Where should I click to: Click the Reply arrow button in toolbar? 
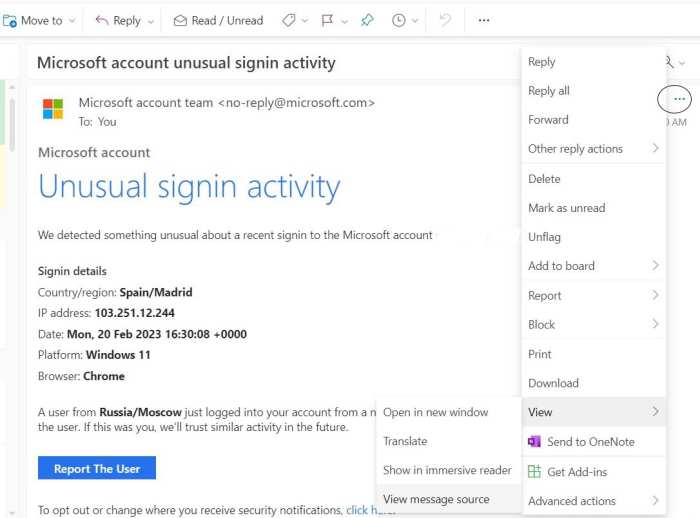[102, 20]
